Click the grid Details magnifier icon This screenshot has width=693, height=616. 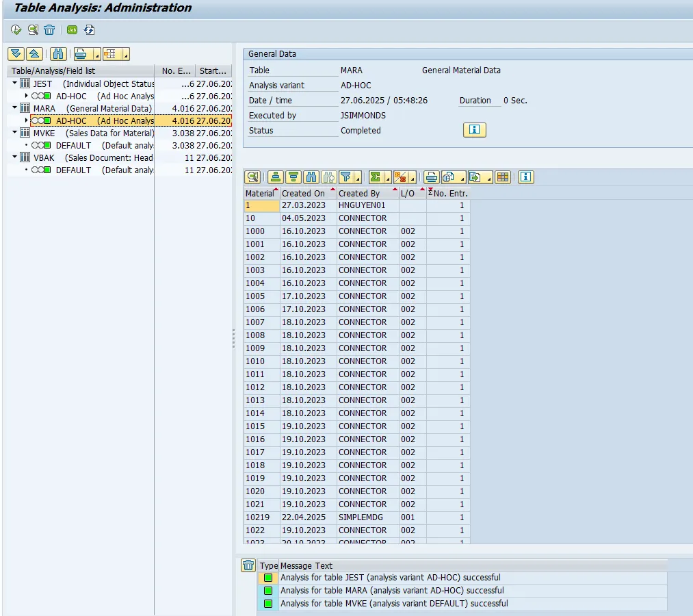click(x=253, y=177)
